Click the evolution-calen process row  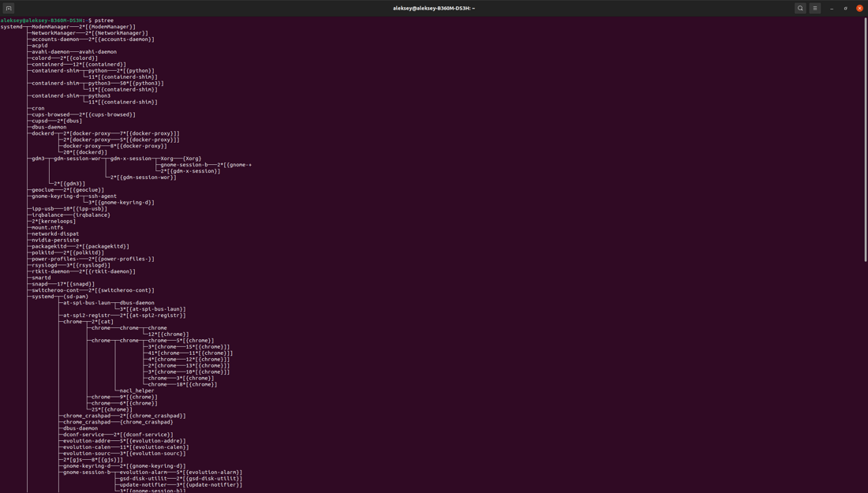click(125, 447)
